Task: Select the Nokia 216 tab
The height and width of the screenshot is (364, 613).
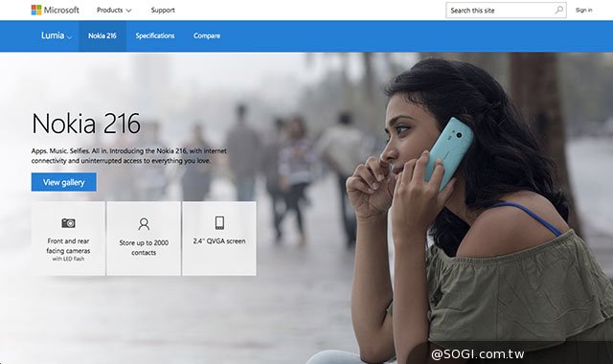Action: (x=102, y=36)
